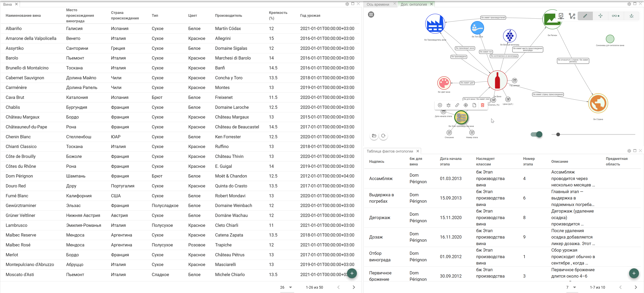Select the Château Margaux name cell
This screenshot has width=644, height=293.
click(x=22, y=117)
